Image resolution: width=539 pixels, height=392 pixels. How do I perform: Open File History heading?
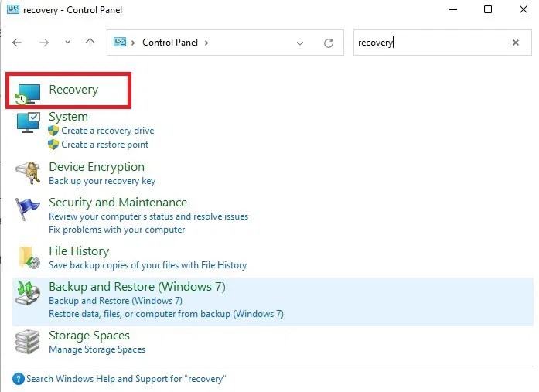(x=79, y=251)
